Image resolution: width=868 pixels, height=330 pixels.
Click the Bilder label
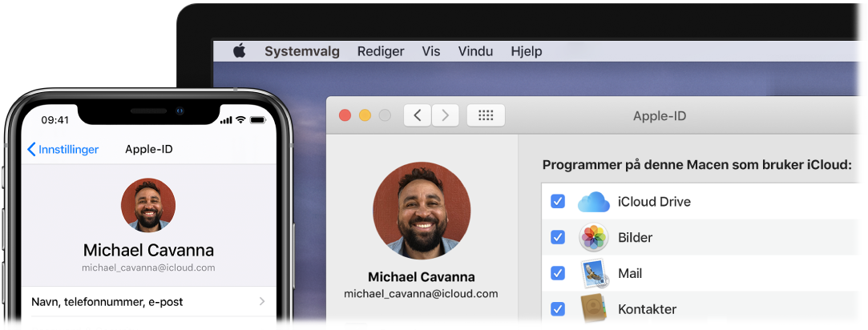point(635,238)
